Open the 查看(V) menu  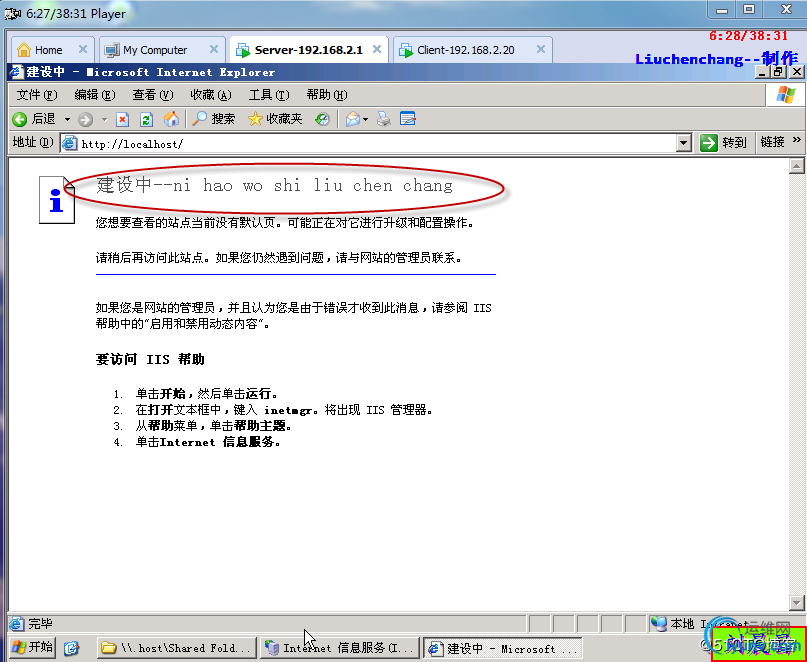(x=153, y=95)
